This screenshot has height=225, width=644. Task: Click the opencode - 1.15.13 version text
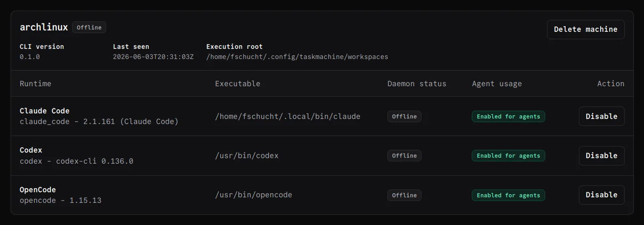[x=60, y=201]
